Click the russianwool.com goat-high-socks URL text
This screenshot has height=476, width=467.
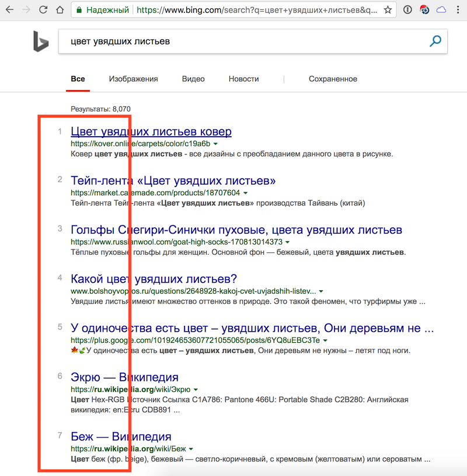tap(177, 242)
